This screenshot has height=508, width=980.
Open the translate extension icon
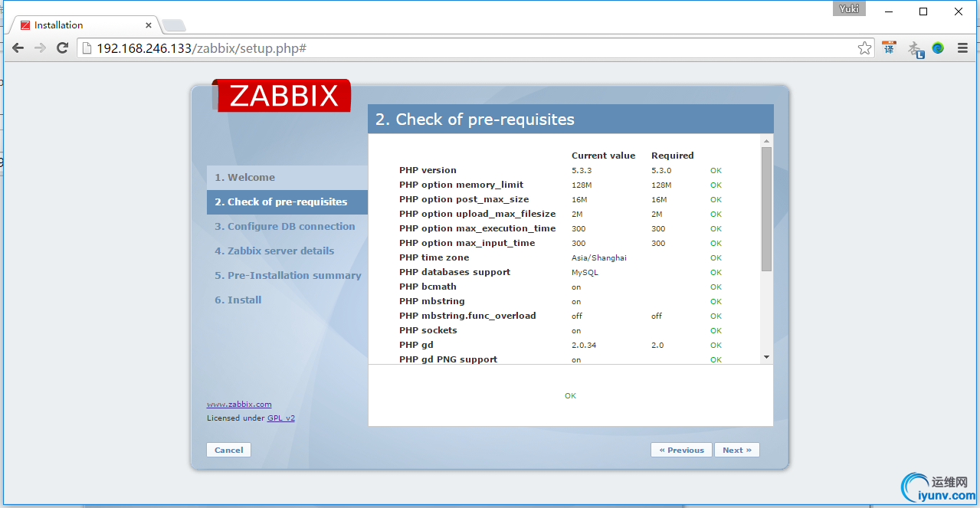[889, 48]
